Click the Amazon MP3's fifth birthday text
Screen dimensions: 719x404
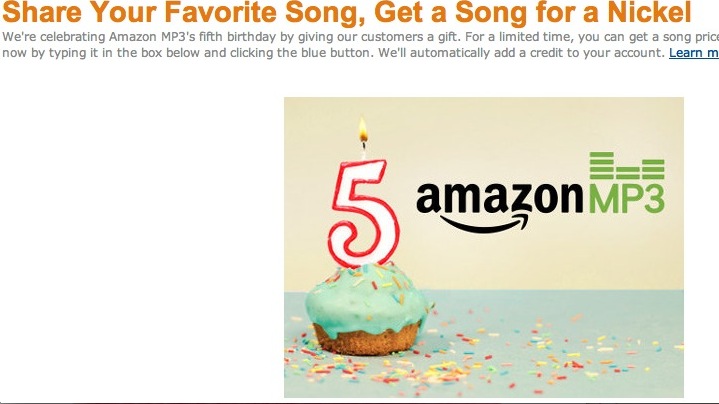194,37
